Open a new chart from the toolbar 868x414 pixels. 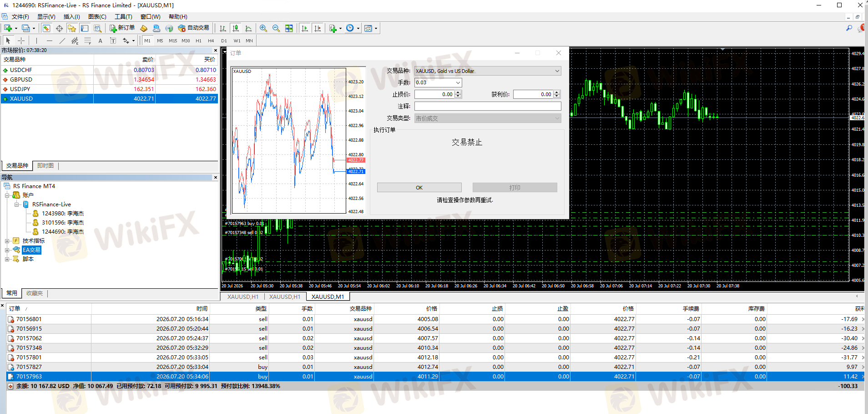pyautogui.click(x=8, y=28)
